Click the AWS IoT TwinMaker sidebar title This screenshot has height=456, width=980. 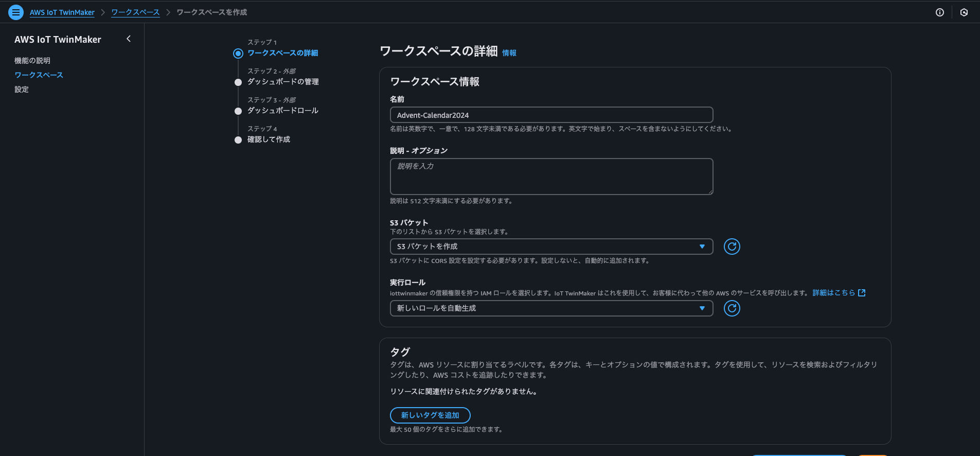pyautogui.click(x=58, y=40)
